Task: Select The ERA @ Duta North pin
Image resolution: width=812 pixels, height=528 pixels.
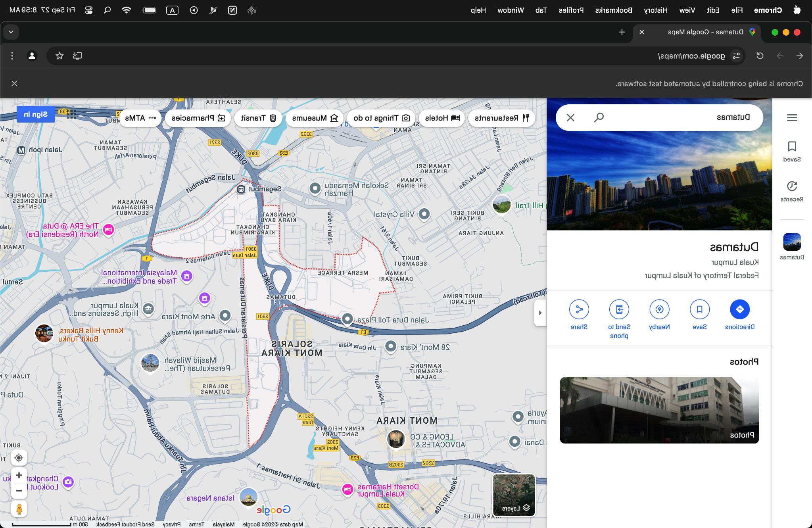Action: click(108, 230)
